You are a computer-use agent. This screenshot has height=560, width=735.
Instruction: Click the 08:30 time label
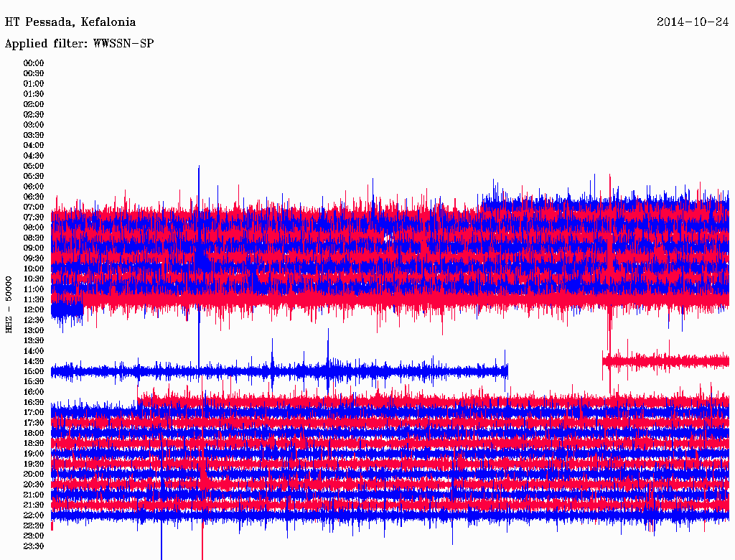point(34,238)
